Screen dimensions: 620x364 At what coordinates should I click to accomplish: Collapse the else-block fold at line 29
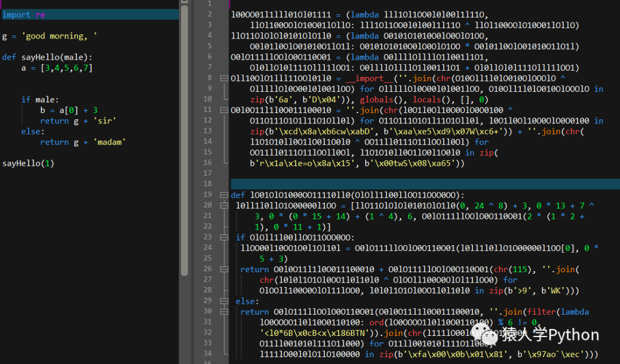(x=224, y=301)
